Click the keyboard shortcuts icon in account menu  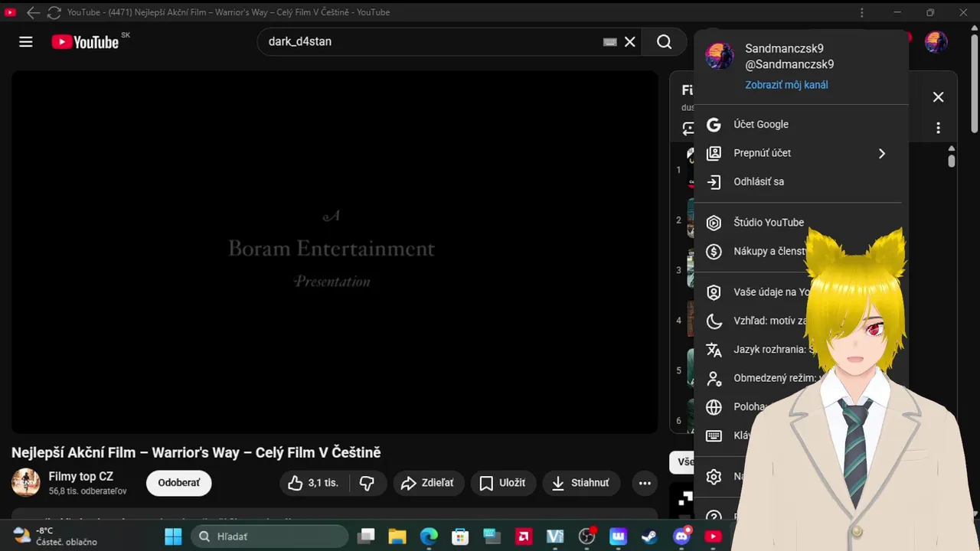[x=714, y=435]
